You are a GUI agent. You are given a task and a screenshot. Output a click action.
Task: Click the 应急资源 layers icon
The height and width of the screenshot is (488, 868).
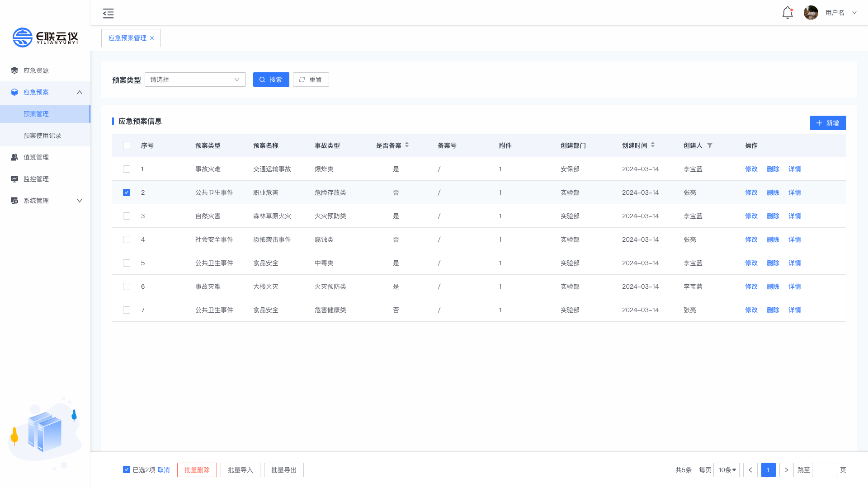point(14,70)
